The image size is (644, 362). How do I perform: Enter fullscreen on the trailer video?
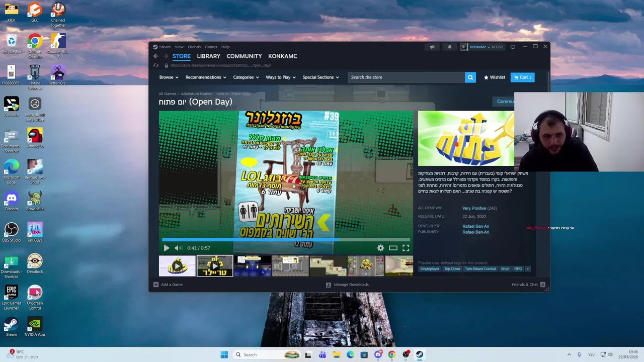tap(406, 248)
